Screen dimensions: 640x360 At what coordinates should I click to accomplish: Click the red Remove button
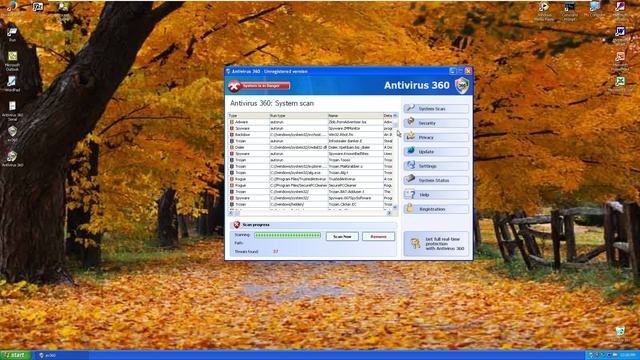point(378,236)
